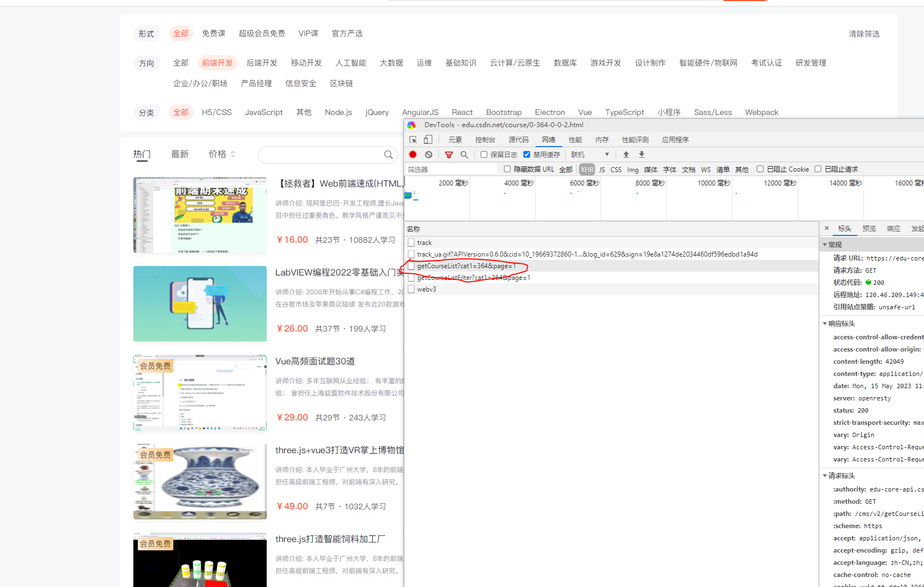924x587 pixels.
Task: Tick the 隐藏数据 URL checkbox
Action: (x=507, y=169)
